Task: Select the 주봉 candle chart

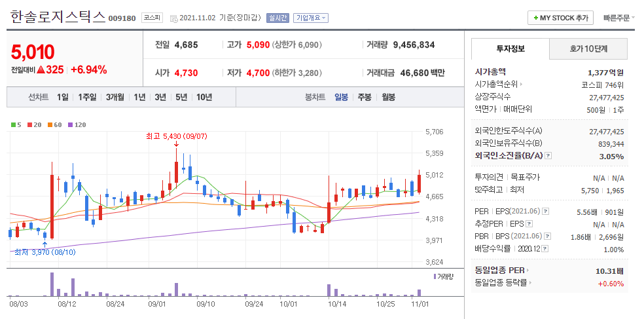Action: tap(365, 98)
